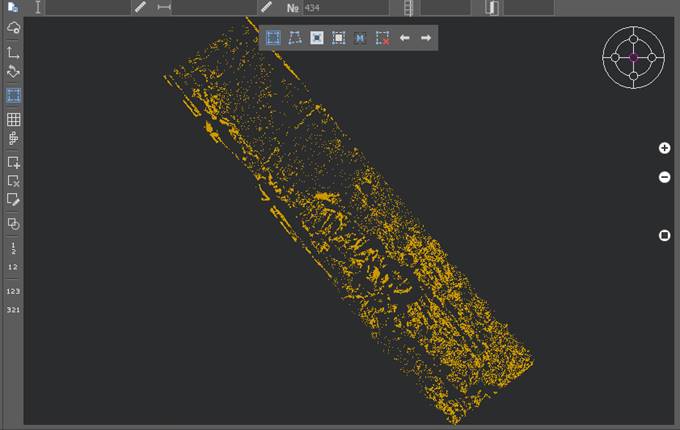Click the right arrow redo selection button

click(426, 38)
